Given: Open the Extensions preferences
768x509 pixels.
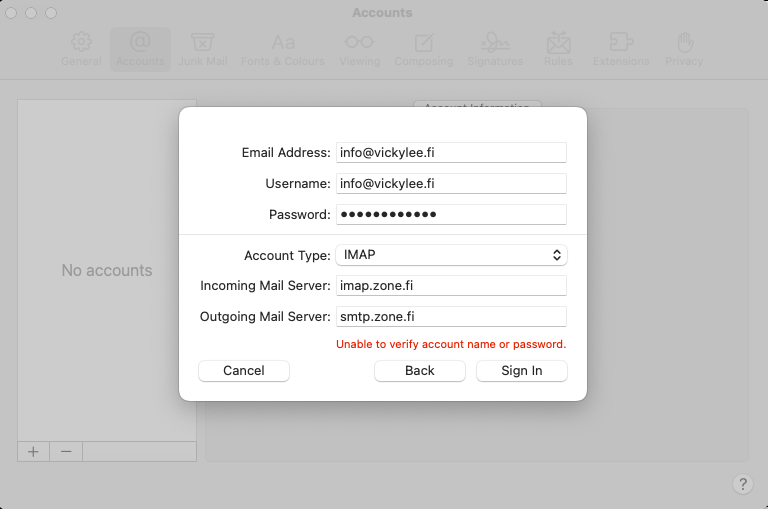Looking at the screenshot, I should point(621,49).
